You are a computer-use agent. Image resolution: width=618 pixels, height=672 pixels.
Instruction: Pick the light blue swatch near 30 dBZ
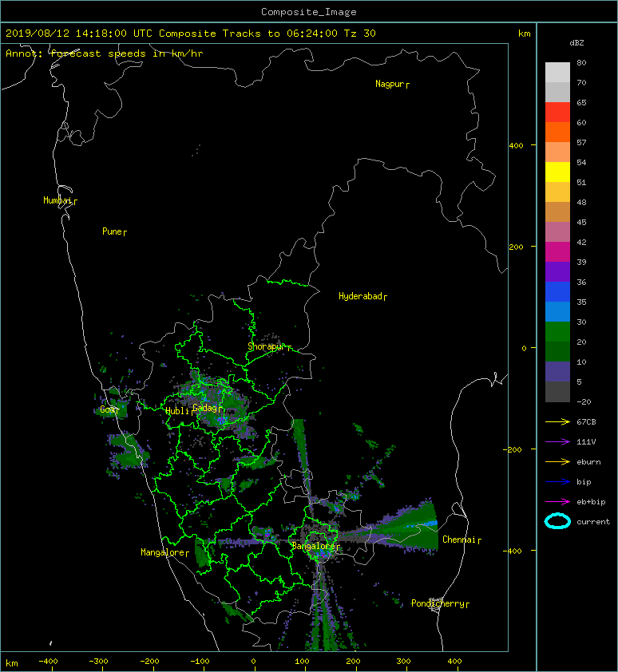pos(557,311)
